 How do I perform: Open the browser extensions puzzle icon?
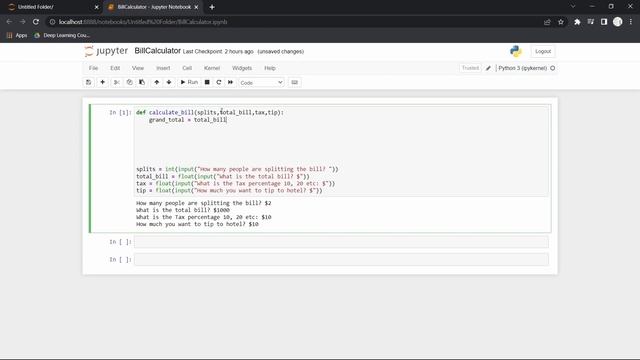577,22
